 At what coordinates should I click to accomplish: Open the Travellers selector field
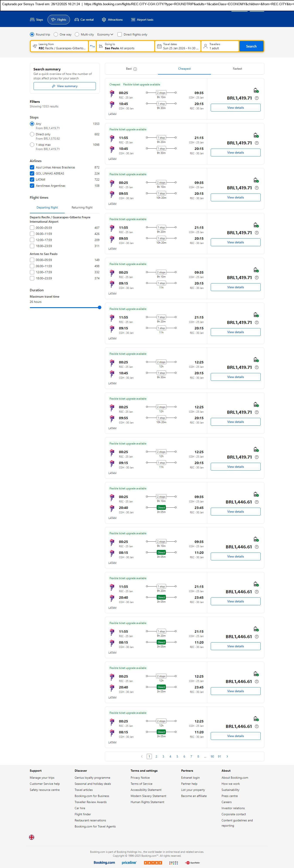click(220, 46)
